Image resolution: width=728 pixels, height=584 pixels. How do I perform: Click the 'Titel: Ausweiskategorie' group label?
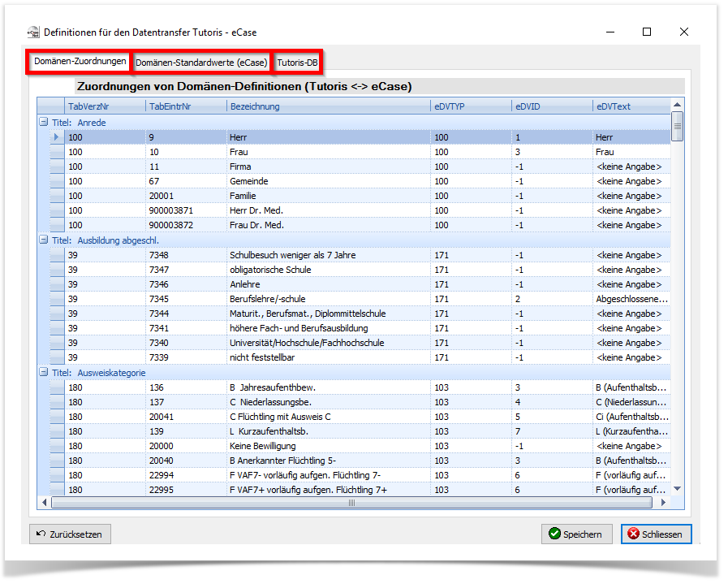point(99,373)
